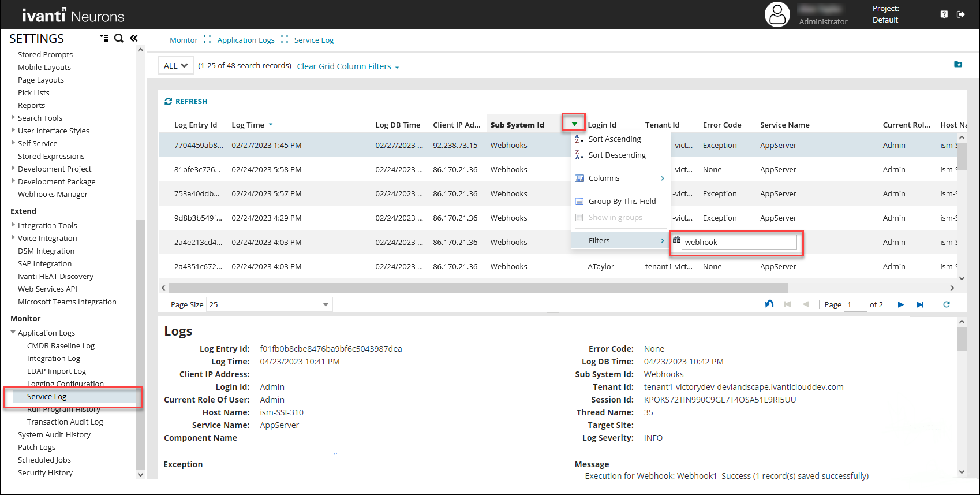Click the webhook filter text field

tap(739, 242)
